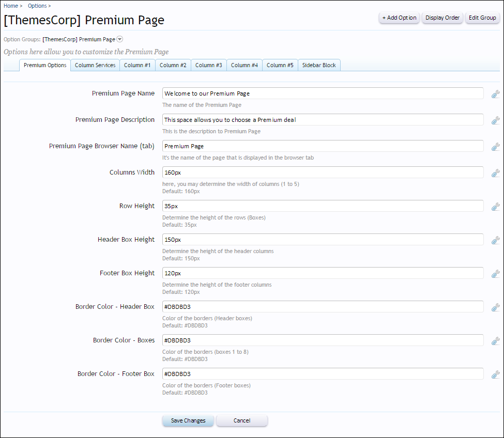Screen dimensions: 504x438
Task: Follow the Home breadcrumb link
Action: click(11, 6)
